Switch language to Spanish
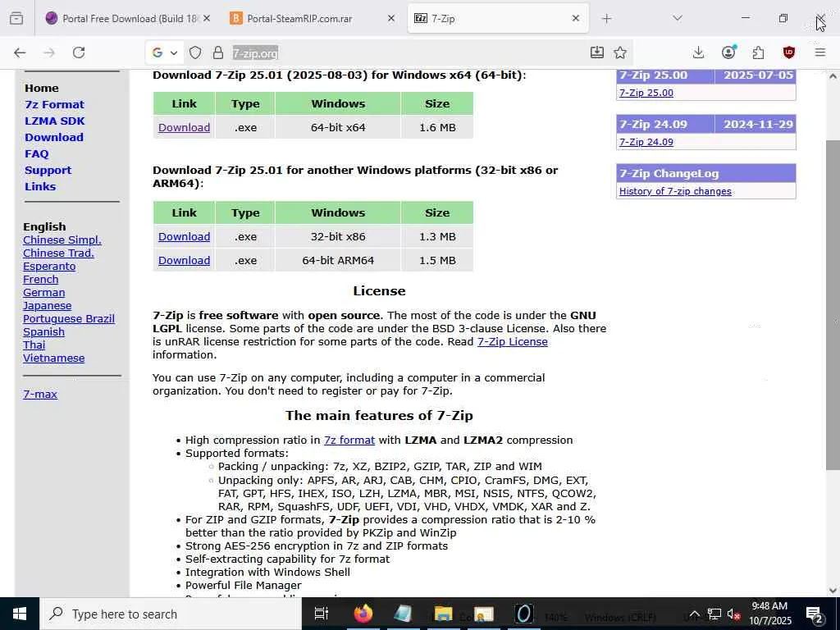Screen dimensions: 840x630 pyautogui.click(x=44, y=331)
